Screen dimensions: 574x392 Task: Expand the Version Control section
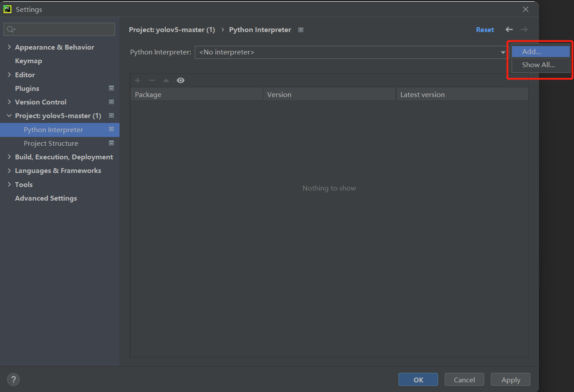click(x=9, y=102)
